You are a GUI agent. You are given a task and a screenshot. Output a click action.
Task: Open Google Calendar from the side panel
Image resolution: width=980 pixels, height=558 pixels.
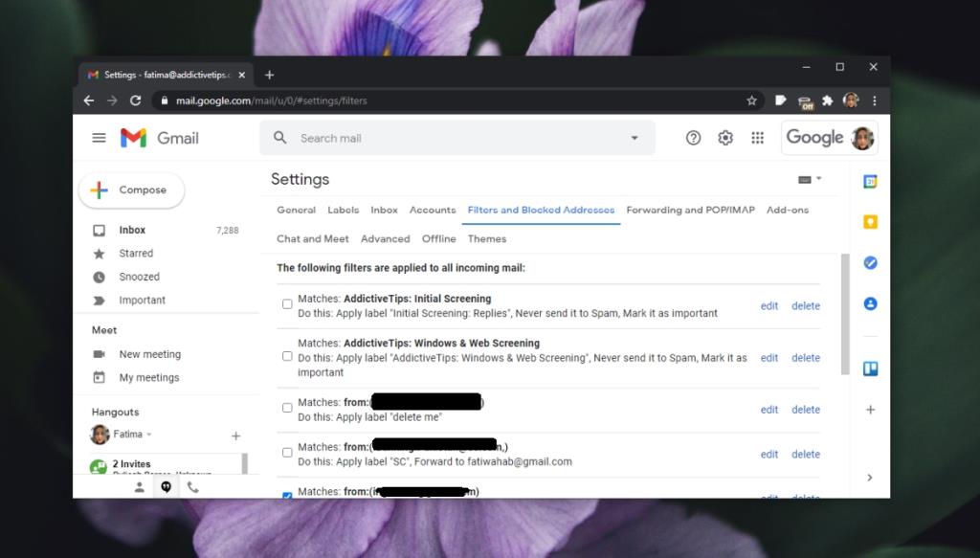(x=870, y=180)
